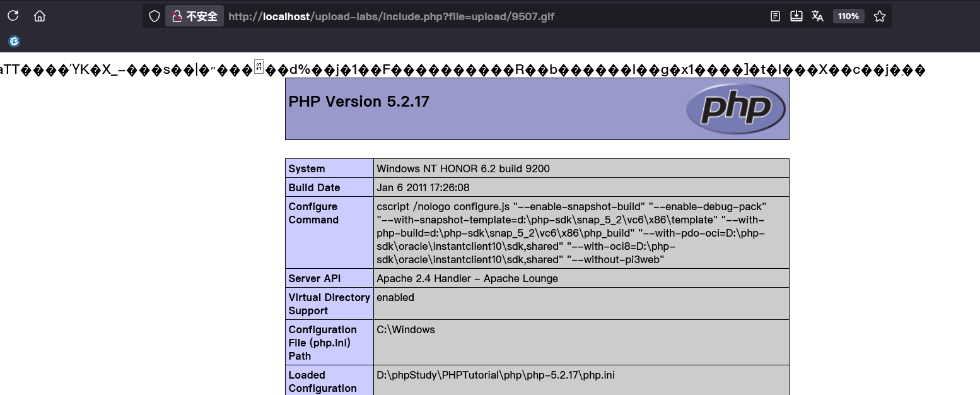This screenshot has width=980, height=395.
Task: Install page as app icon
Action: [x=796, y=16]
